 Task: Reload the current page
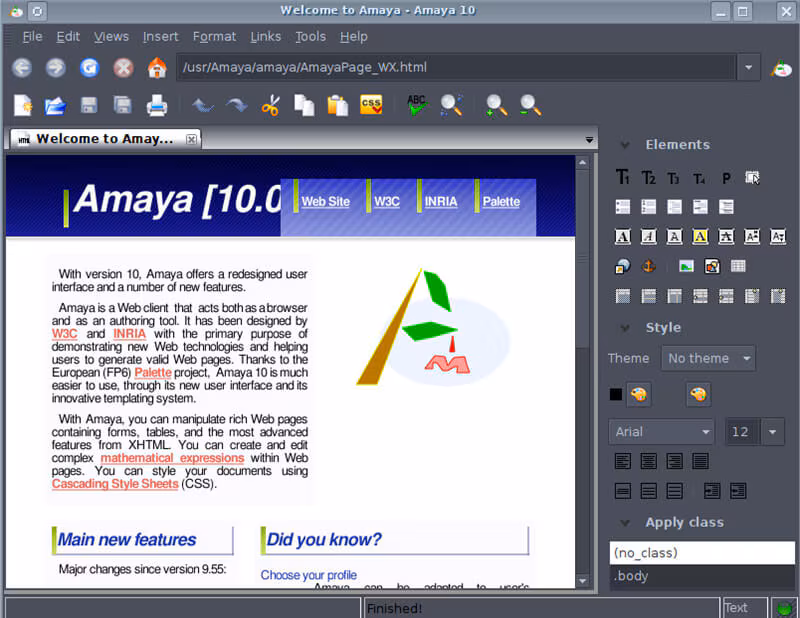(89, 67)
